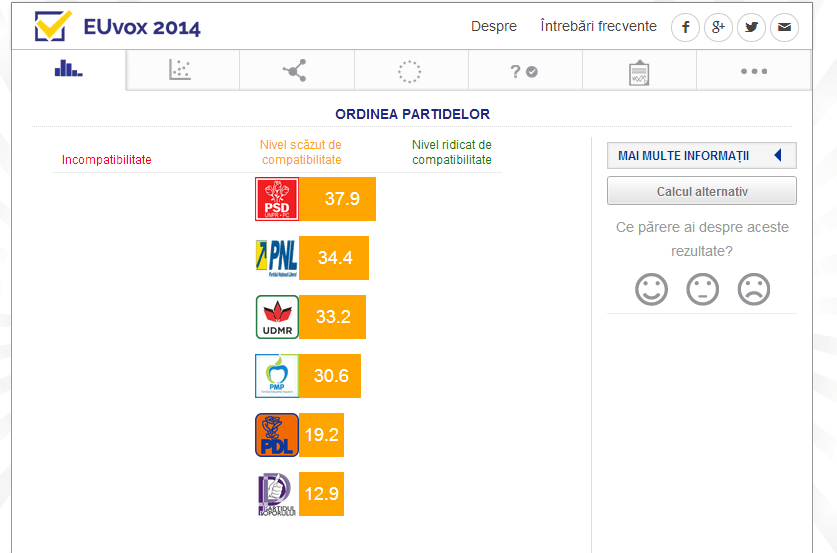This screenshot has height=553, width=837.
Task: Rate results with sad face
Action: click(x=754, y=289)
